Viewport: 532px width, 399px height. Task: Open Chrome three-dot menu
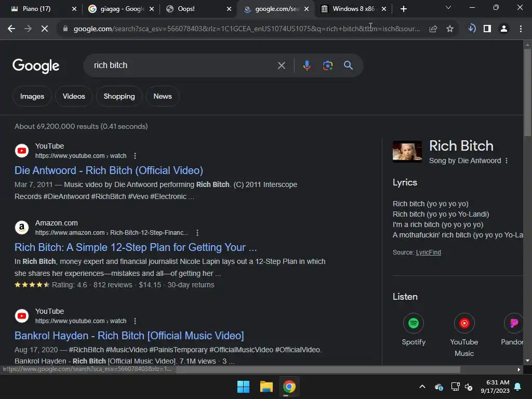[x=521, y=29]
